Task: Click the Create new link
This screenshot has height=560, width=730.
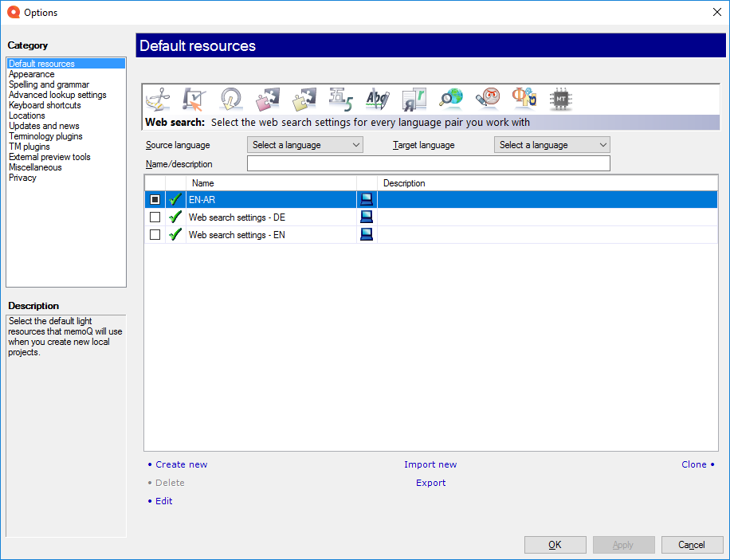Action: pyautogui.click(x=181, y=464)
